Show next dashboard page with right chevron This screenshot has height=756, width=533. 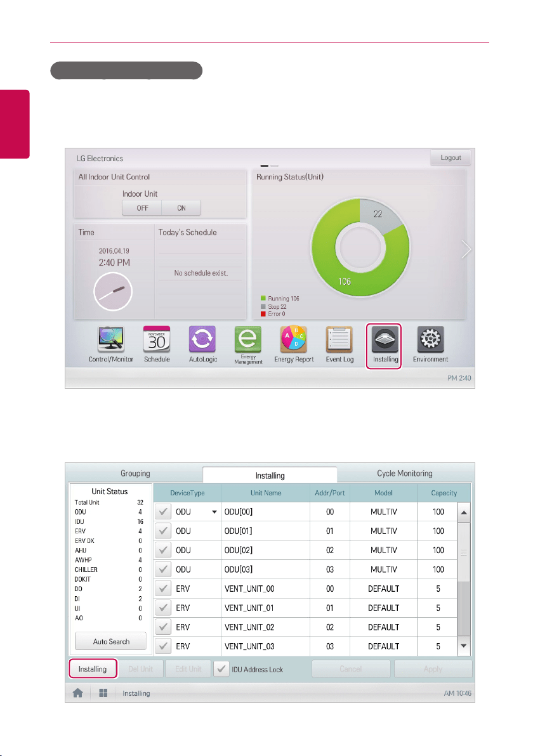466,249
